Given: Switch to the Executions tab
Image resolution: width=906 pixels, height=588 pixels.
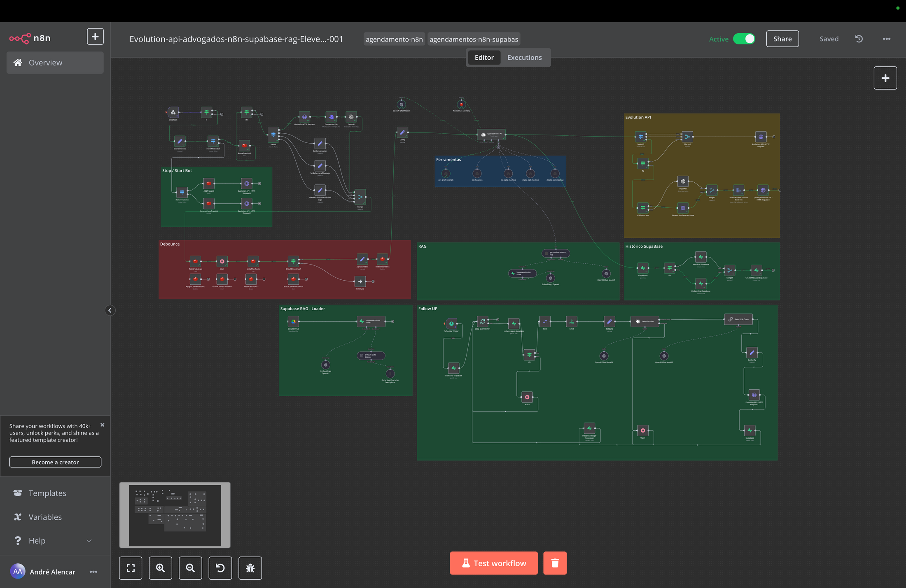Looking at the screenshot, I should point(524,58).
